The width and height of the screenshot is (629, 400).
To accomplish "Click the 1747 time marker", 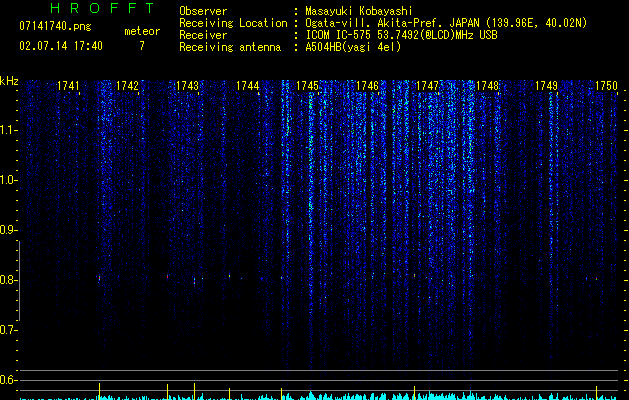I will tap(428, 85).
